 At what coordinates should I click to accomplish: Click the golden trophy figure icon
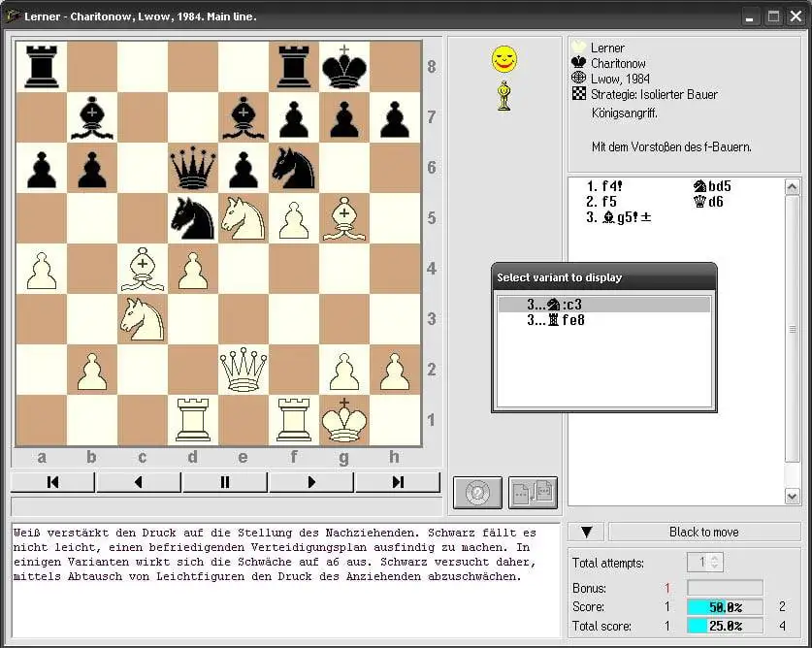click(503, 95)
